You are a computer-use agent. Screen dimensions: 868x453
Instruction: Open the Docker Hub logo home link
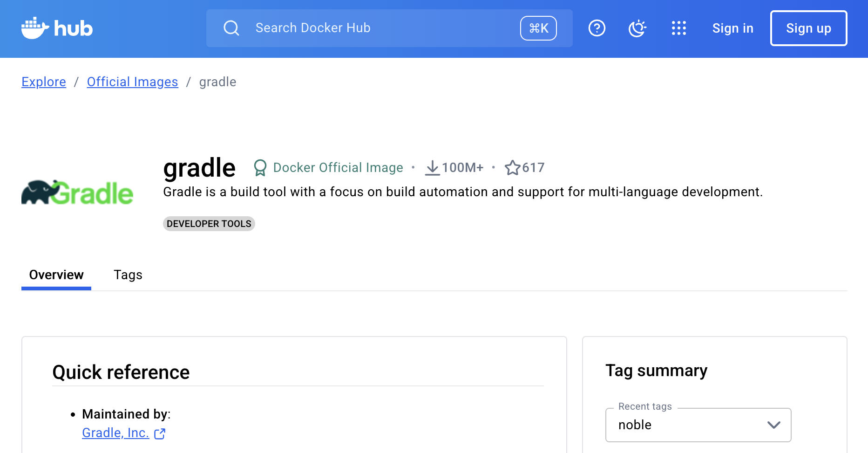coord(57,28)
